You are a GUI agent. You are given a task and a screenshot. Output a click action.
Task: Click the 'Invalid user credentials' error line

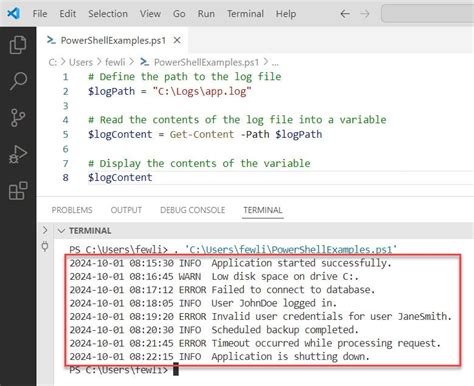(x=261, y=316)
